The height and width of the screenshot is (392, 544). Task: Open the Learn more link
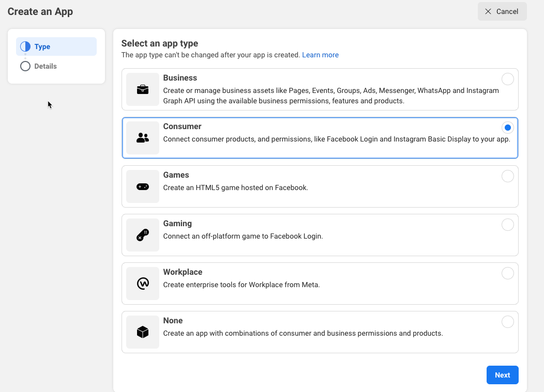click(320, 55)
